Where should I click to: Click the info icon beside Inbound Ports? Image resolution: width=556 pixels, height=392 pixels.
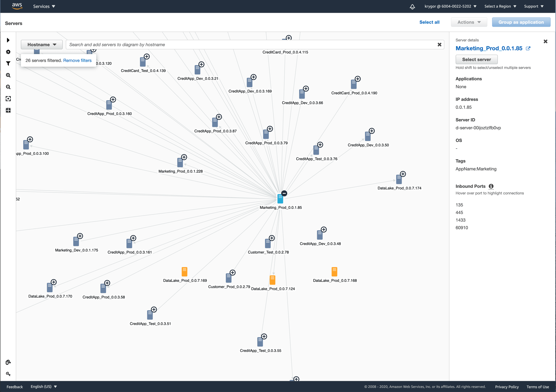coord(491,186)
